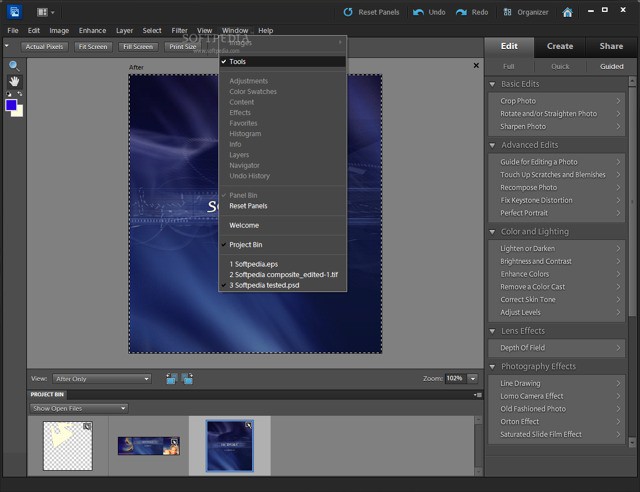
Task: Select the Zoom magnifier tool
Action: 14,65
